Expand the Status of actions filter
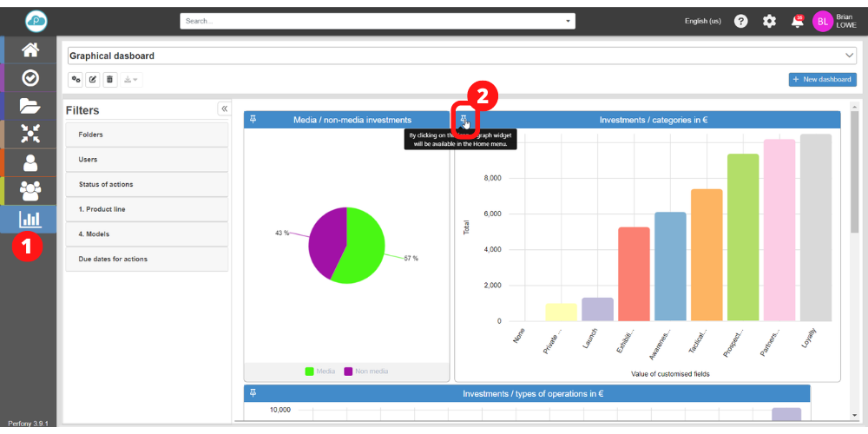 [x=147, y=184]
